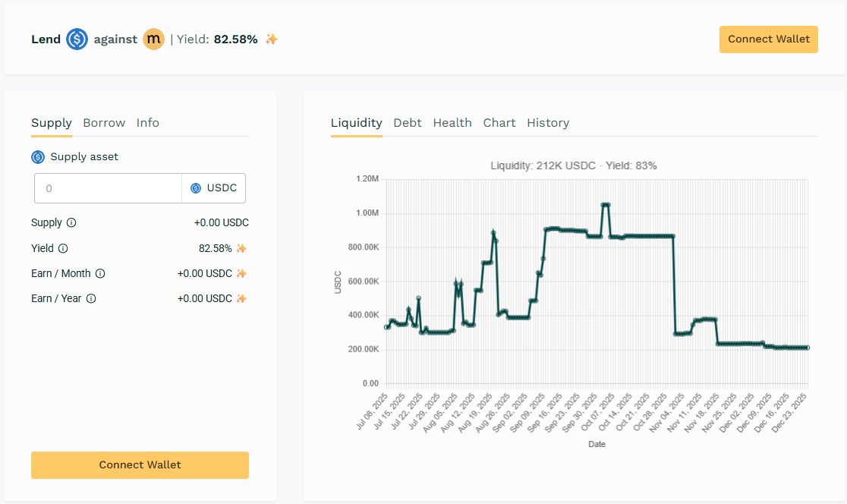Focus the supply amount input field
The image size is (847, 504).
click(108, 188)
